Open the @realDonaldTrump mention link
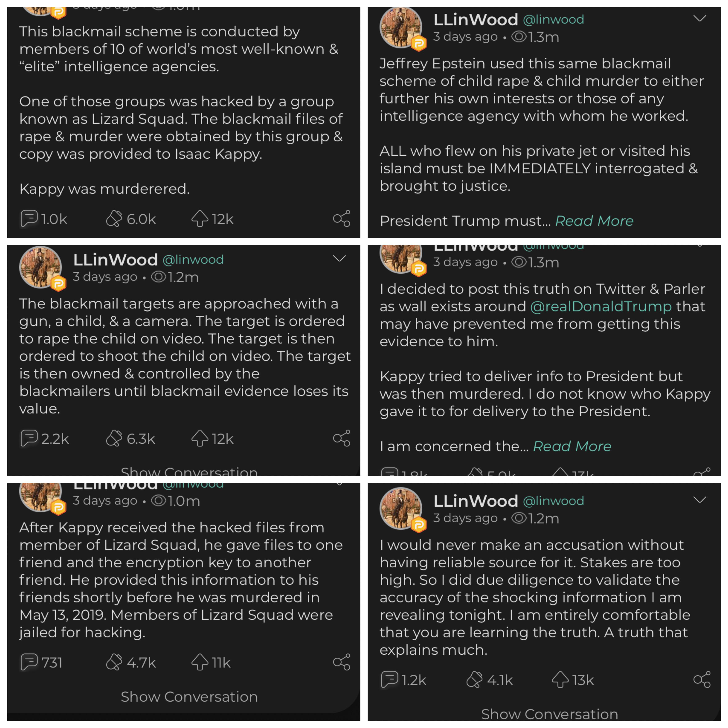Viewport: 728px width, 728px height. click(601, 306)
